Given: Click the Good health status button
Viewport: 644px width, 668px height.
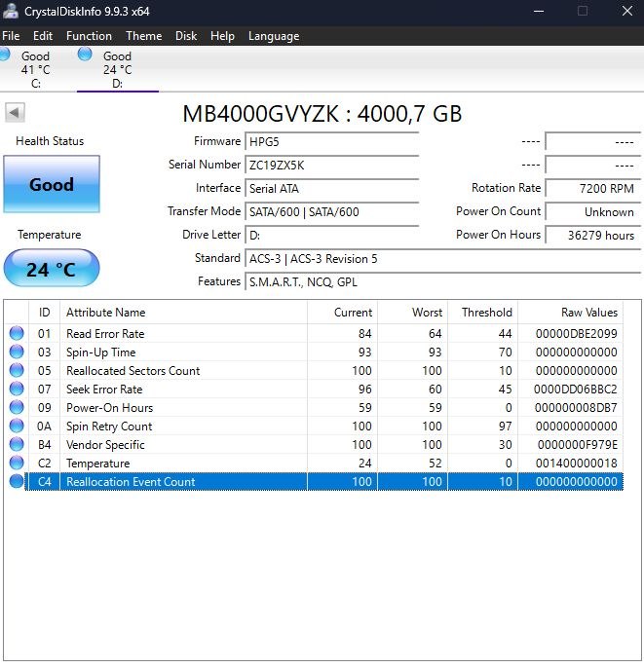Looking at the screenshot, I should [x=52, y=184].
